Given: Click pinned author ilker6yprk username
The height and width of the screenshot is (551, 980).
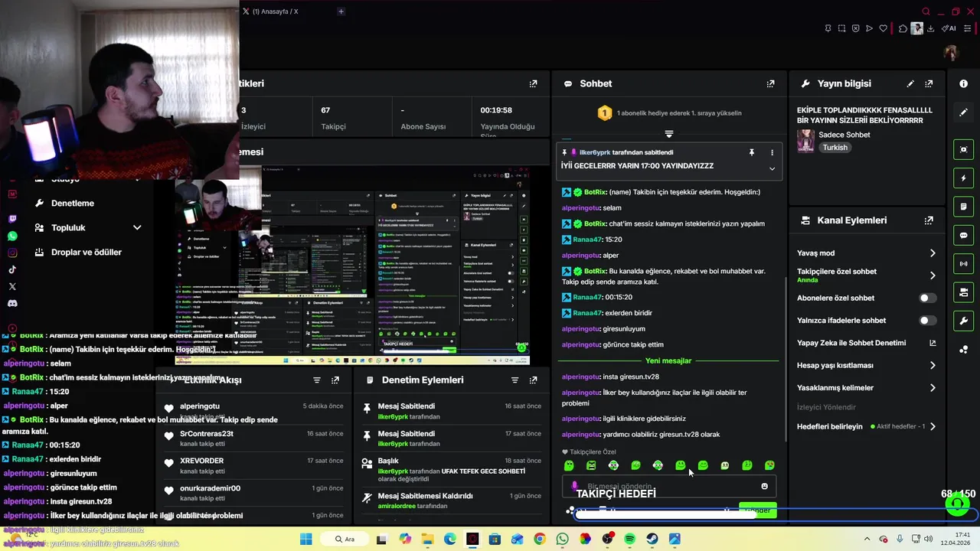Looking at the screenshot, I should coord(595,152).
